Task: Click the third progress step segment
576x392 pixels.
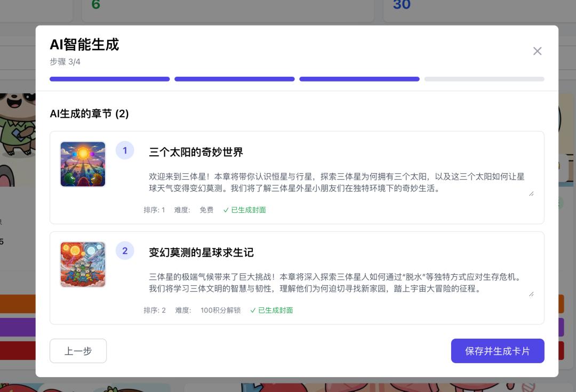Action: (359, 79)
